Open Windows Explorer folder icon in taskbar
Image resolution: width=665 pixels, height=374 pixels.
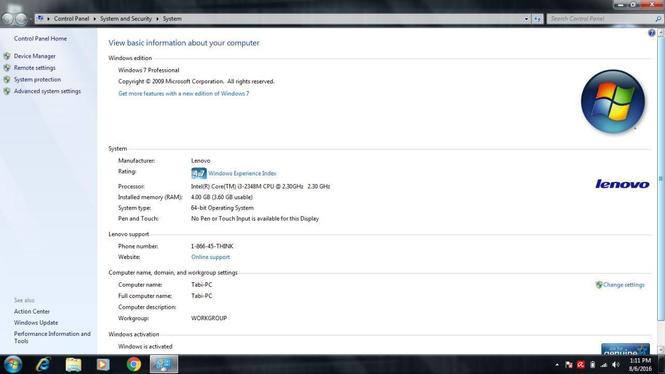click(x=73, y=365)
